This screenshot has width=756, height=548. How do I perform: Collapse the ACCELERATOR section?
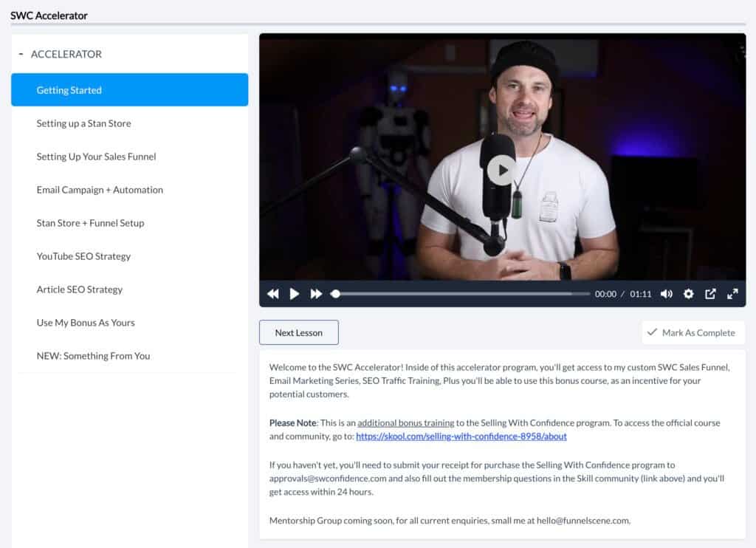tap(21, 54)
